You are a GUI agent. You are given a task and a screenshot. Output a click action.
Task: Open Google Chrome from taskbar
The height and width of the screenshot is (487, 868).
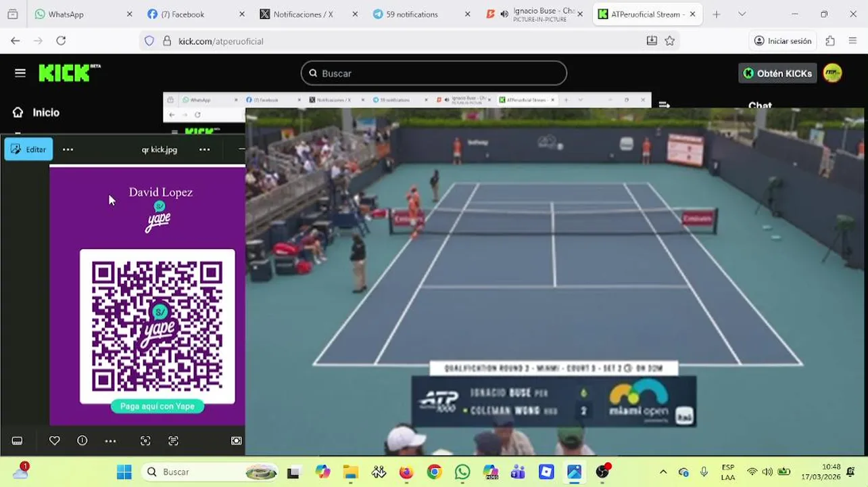pyautogui.click(x=434, y=472)
